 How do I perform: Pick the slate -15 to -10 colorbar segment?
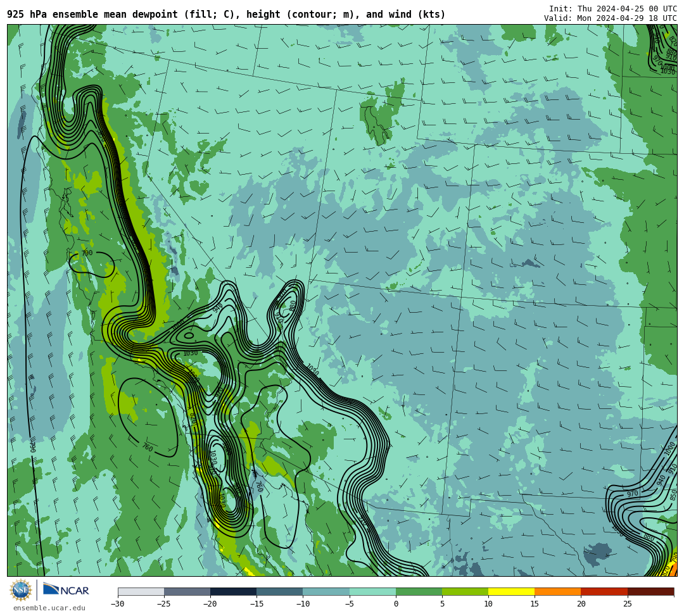pos(280,591)
